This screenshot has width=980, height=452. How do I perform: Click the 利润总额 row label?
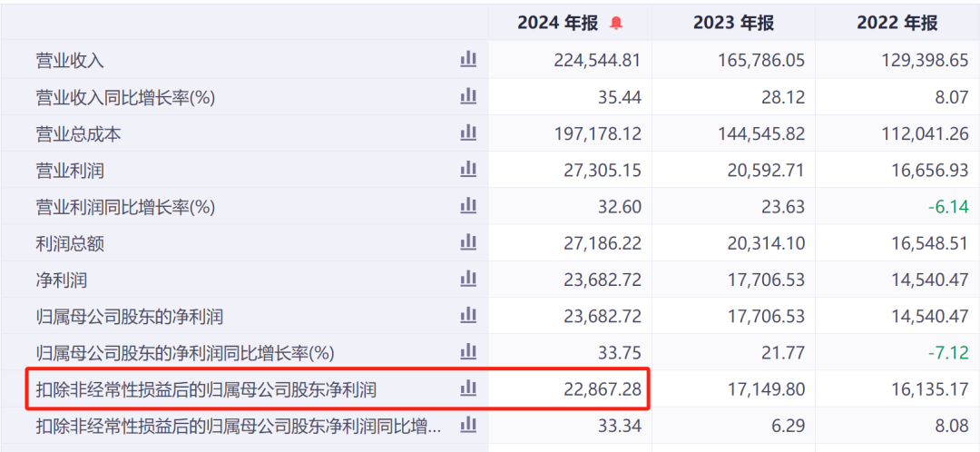point(70,244)
